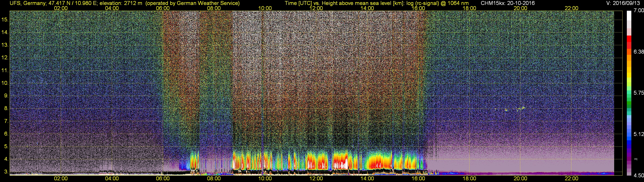Viewport: 644px width, 182px height.
Task: Click the 06:00 label on the top time axis
Action: [x=163, y=8]
